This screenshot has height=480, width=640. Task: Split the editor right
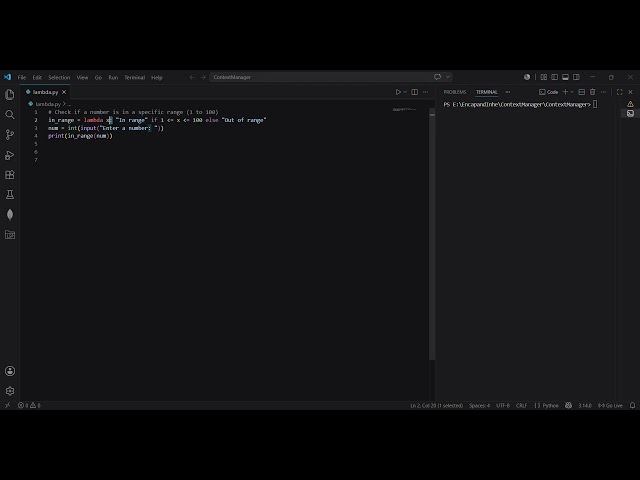415,92
